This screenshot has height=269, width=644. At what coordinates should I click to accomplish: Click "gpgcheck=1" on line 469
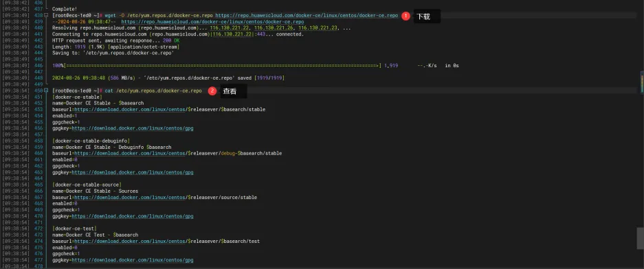[66, 210]
